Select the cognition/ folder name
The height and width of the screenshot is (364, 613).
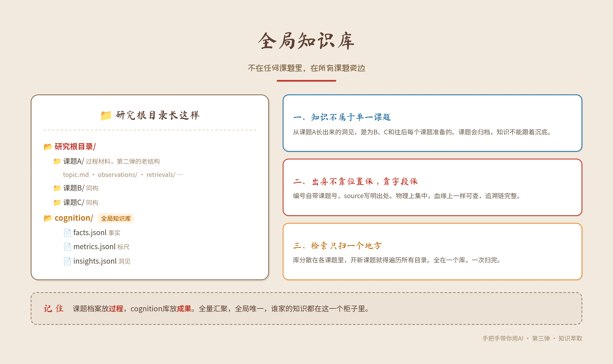point(74,218)
